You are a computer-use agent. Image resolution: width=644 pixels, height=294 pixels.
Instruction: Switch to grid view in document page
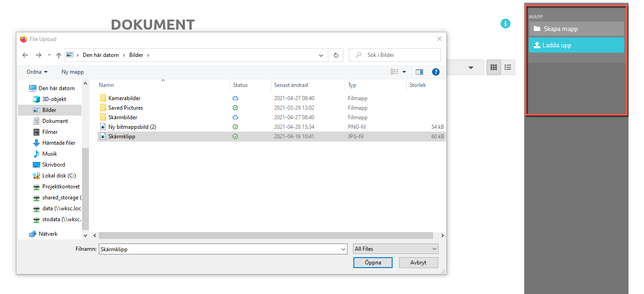(493, 68)
